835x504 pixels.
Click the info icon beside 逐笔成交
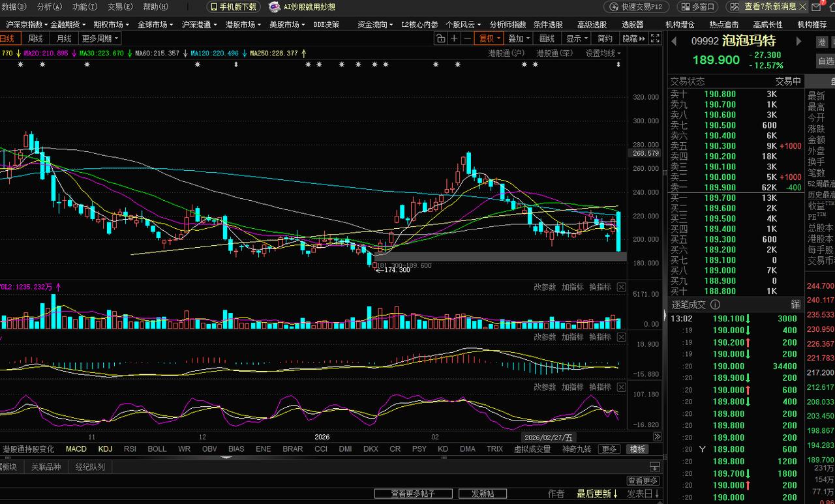pos(715,304)
